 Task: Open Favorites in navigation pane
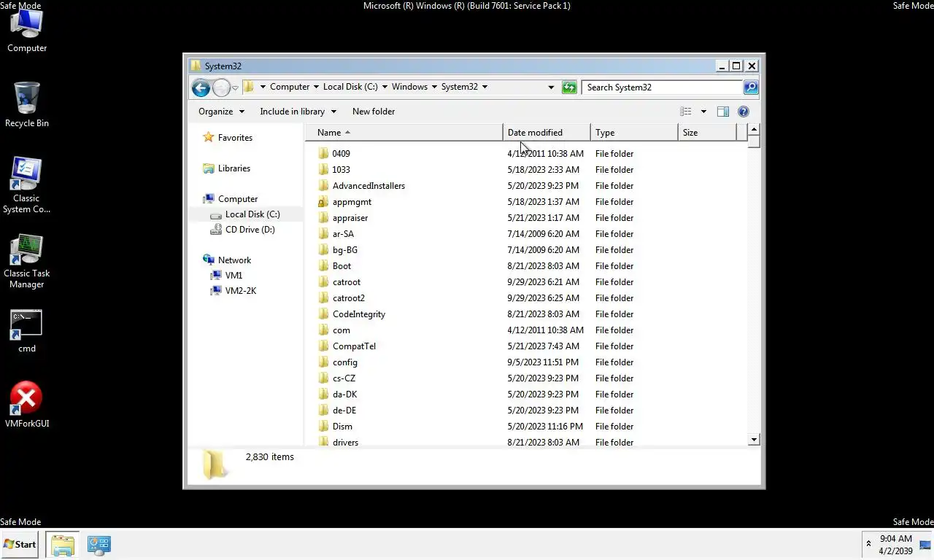pos(228,138)
